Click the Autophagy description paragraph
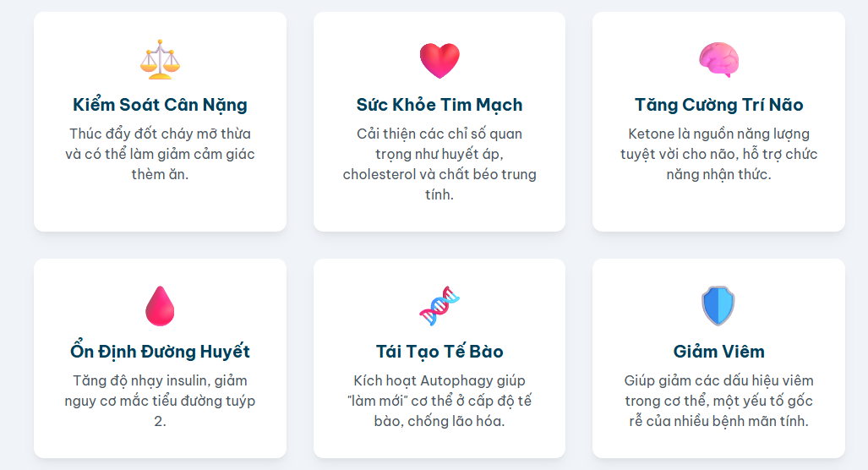This screenshot has height=470, width=868. pos(439,401)
